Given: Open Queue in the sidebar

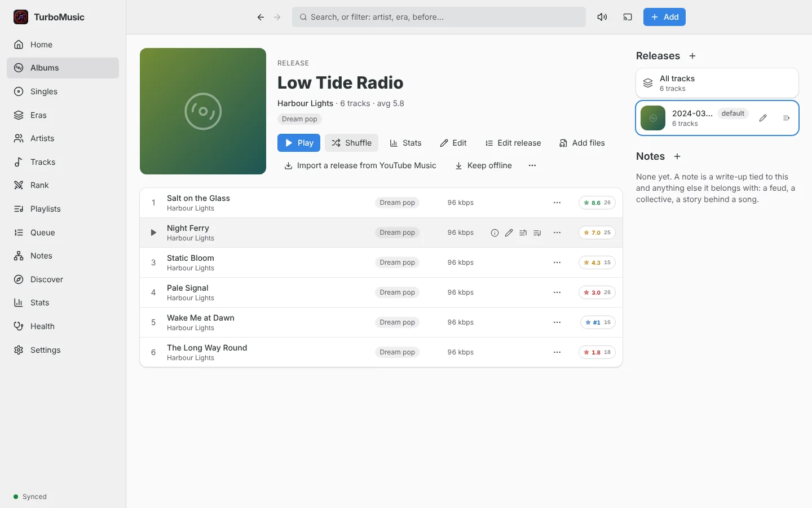Looking at the screenshot, I should pyautogui.click(x=63, y=233).
